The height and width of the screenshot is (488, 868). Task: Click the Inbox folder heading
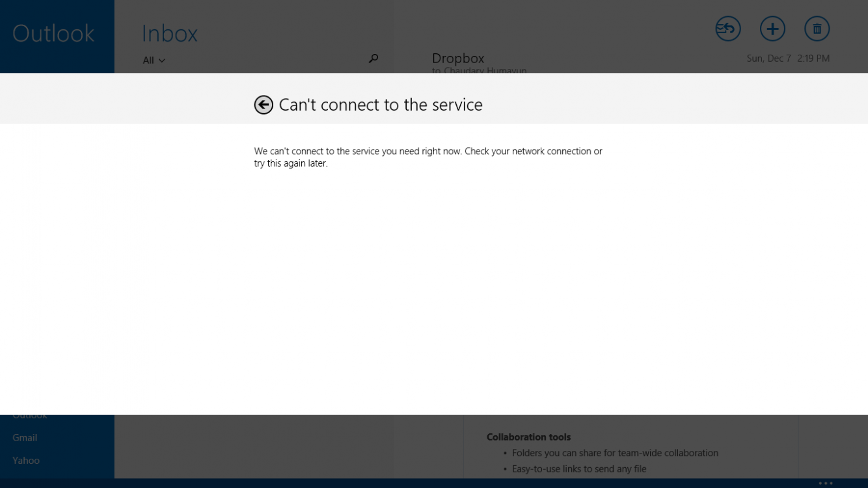pos(169,33)
